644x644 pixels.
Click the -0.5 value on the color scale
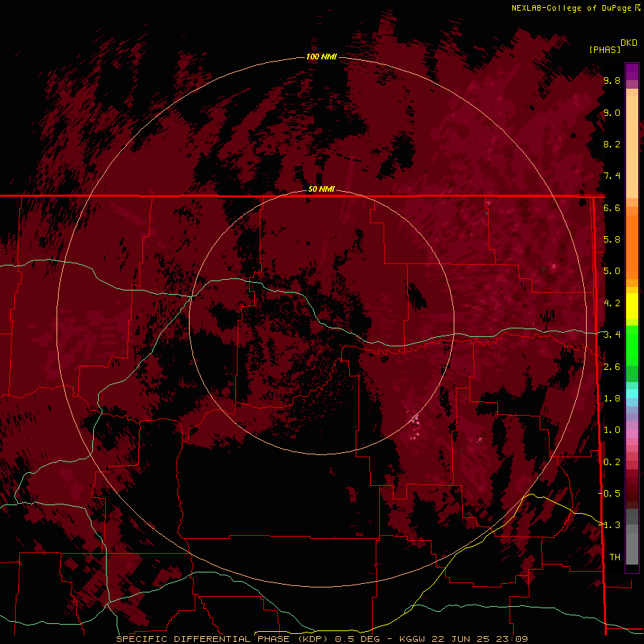click(609, 494)
